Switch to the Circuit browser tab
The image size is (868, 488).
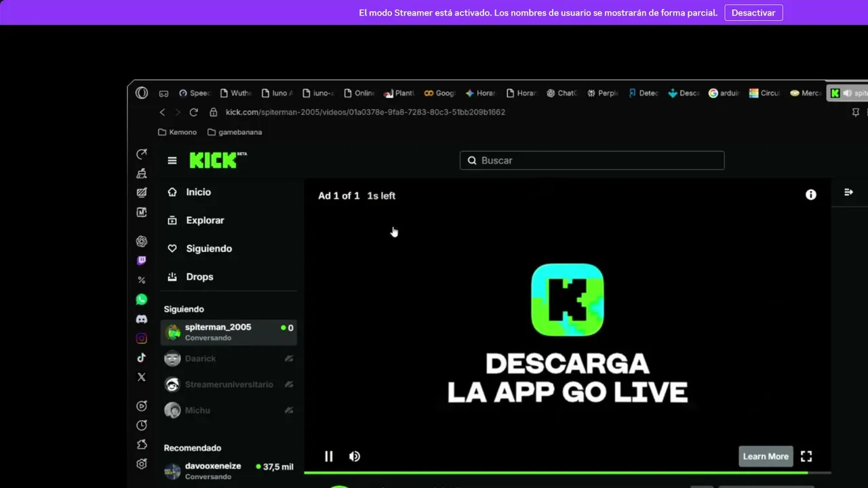pyautogui.click(x=765, y=94)
